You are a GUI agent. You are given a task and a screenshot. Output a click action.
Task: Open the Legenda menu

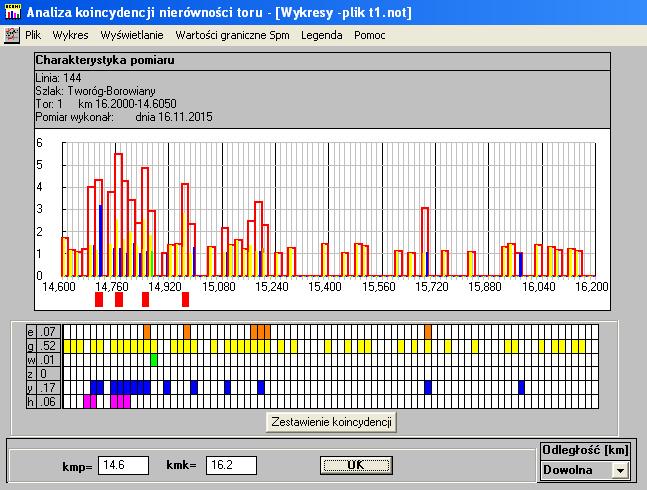(x=321, y=35)
